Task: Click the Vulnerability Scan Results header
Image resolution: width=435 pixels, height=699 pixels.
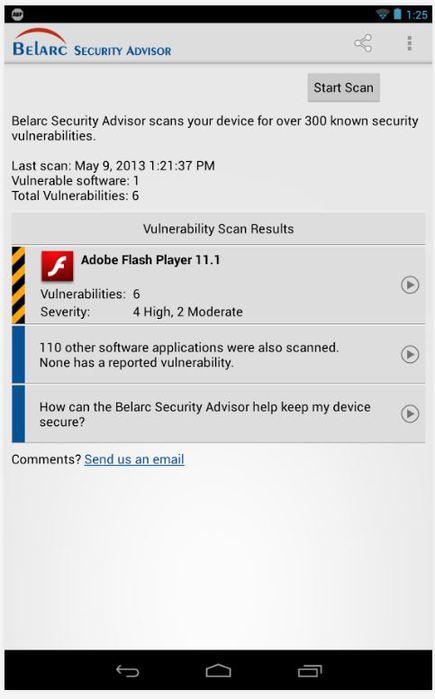Action: (x=218, y=229)
